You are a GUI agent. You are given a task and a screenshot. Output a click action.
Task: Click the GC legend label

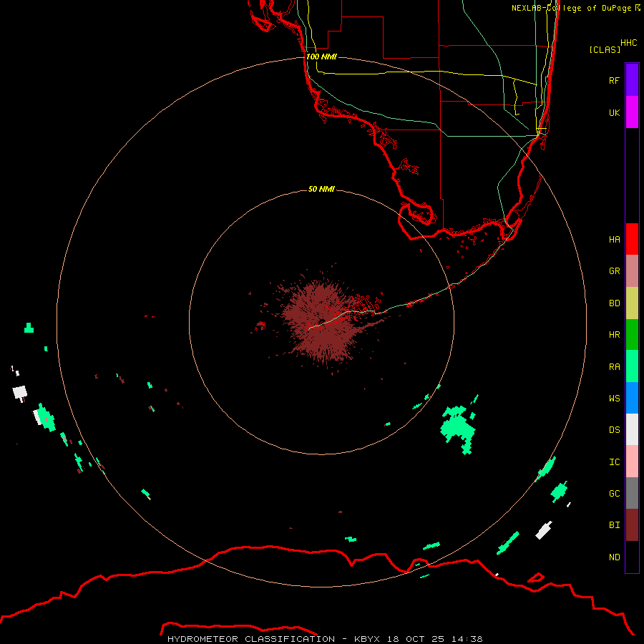point(614,494)
